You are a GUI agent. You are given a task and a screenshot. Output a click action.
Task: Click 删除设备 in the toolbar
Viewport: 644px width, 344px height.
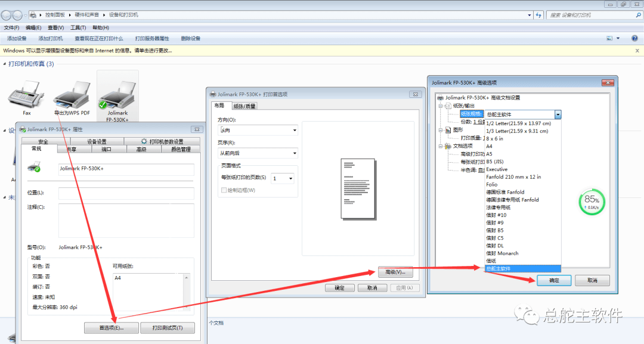pos(191,38)
